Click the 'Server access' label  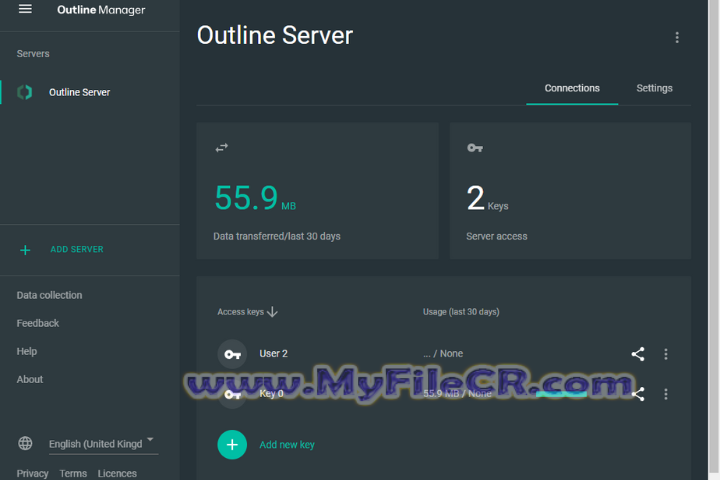click(x=497, y=236)
